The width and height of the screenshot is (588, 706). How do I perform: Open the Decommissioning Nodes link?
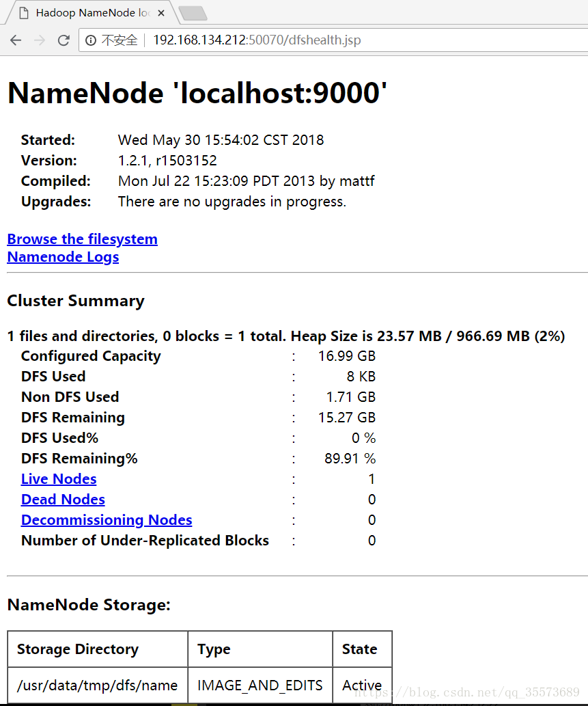click(107, 520)
